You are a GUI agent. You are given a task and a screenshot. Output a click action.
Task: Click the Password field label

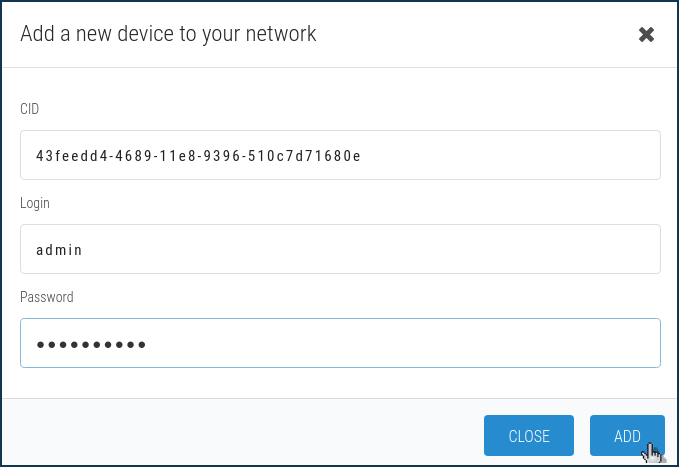[47, 297]
